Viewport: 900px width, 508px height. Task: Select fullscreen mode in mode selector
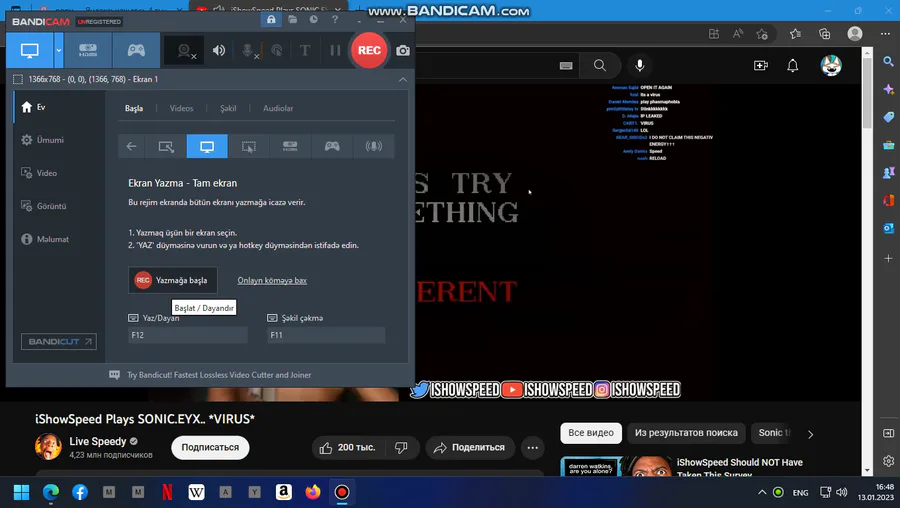[207, 146]
